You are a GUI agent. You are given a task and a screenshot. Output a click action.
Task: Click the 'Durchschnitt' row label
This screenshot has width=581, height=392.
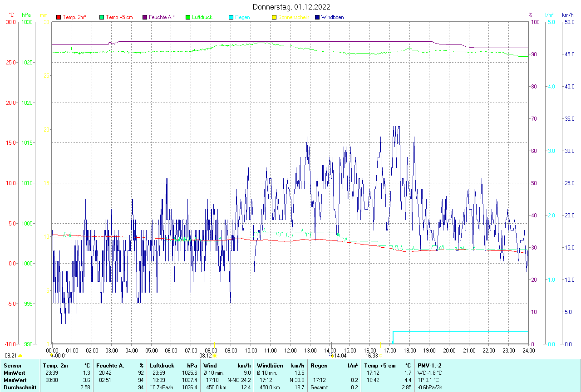click(20, 387)
